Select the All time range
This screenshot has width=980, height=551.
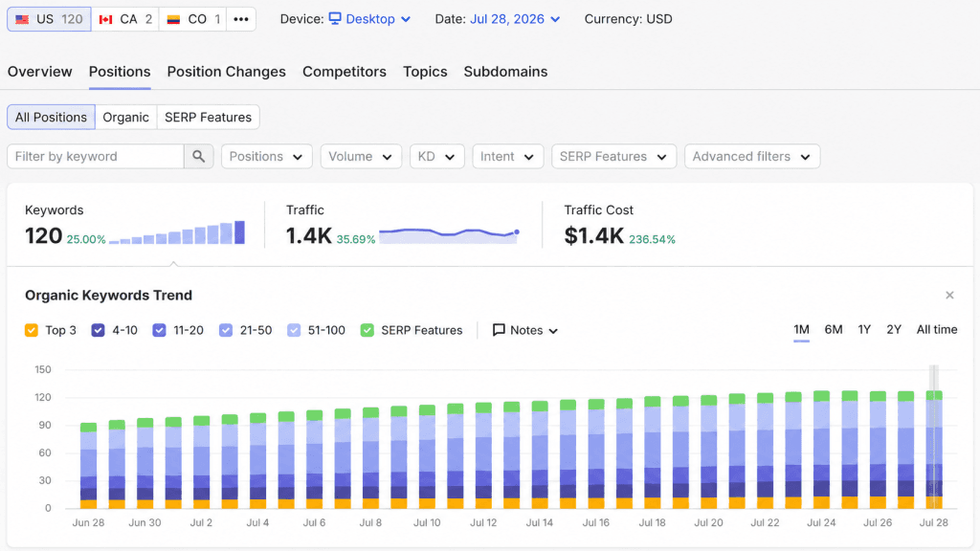937,330
